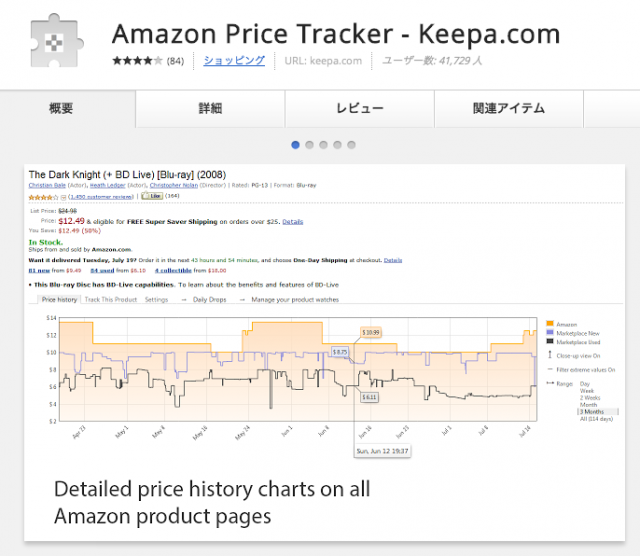Toggle the Close-up view option
640x556 pixels.
point(578,356)
